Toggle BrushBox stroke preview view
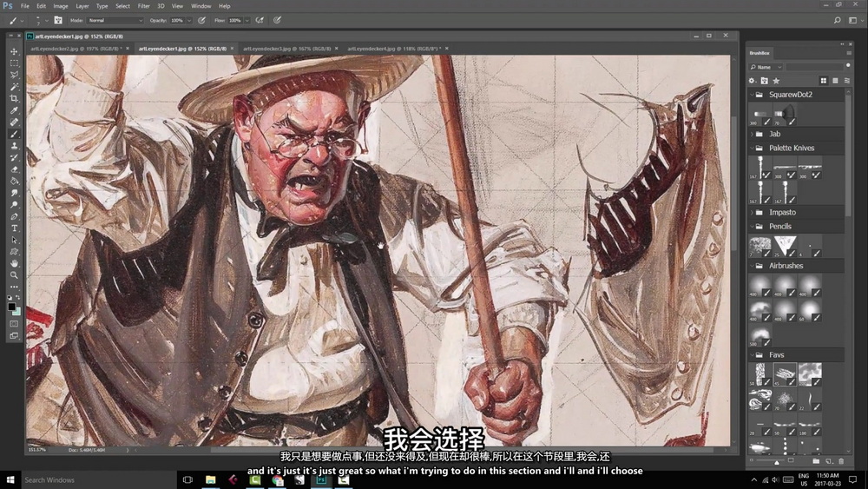 (847, 81)
